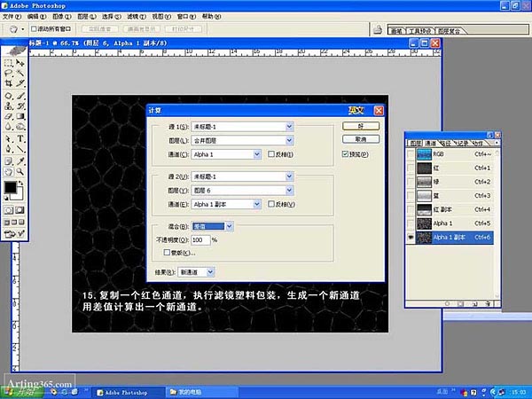Image resolution: width=532 pixels, height=399 pixels.
Task: Swap foreground and background colors
Action: point(21,184)
